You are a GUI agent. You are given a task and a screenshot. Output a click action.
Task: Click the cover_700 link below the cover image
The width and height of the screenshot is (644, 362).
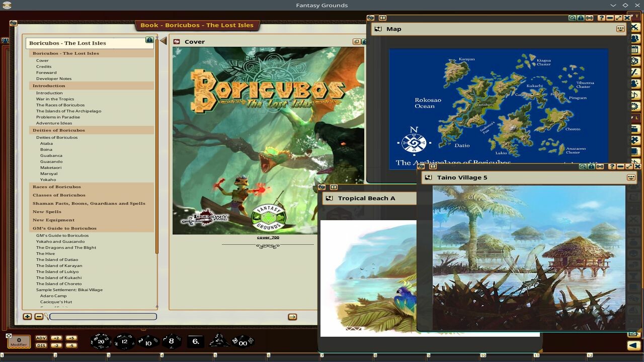(268, 237)
